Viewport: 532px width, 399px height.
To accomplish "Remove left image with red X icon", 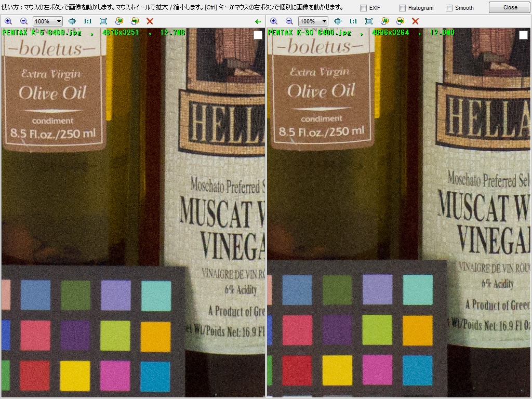I will (x=150, y=21).
